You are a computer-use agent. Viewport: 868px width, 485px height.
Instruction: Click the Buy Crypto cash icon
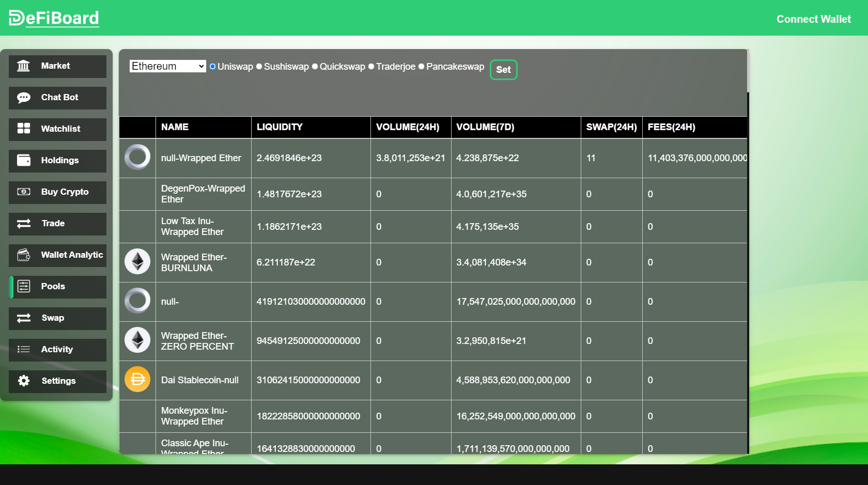tap(24, 192)
